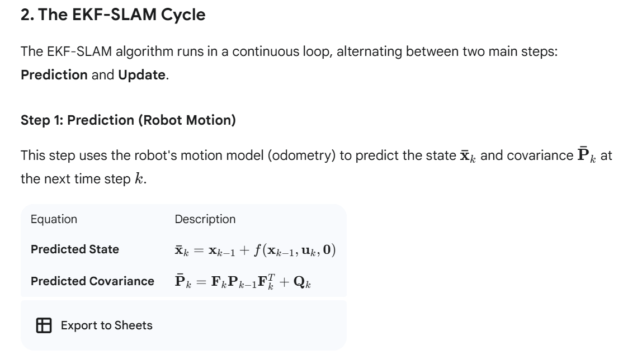Click the bold word "Update"

[x=142, y=74]
